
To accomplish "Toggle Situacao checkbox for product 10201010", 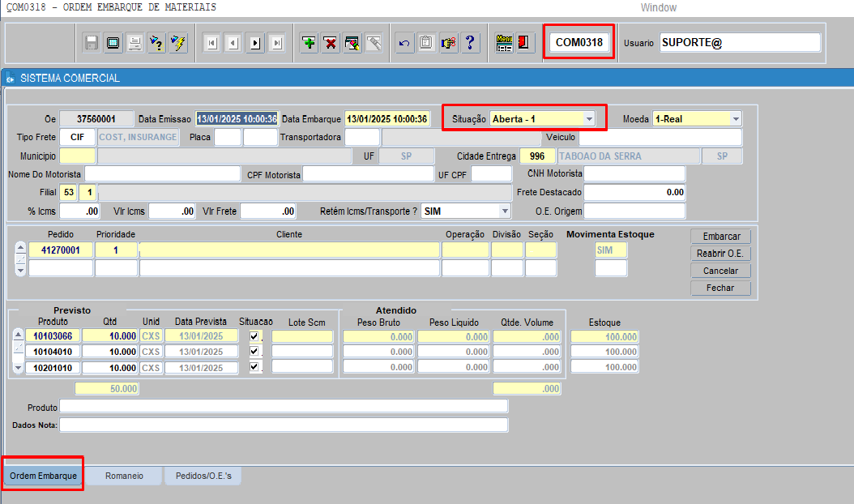I will (254, 367).
